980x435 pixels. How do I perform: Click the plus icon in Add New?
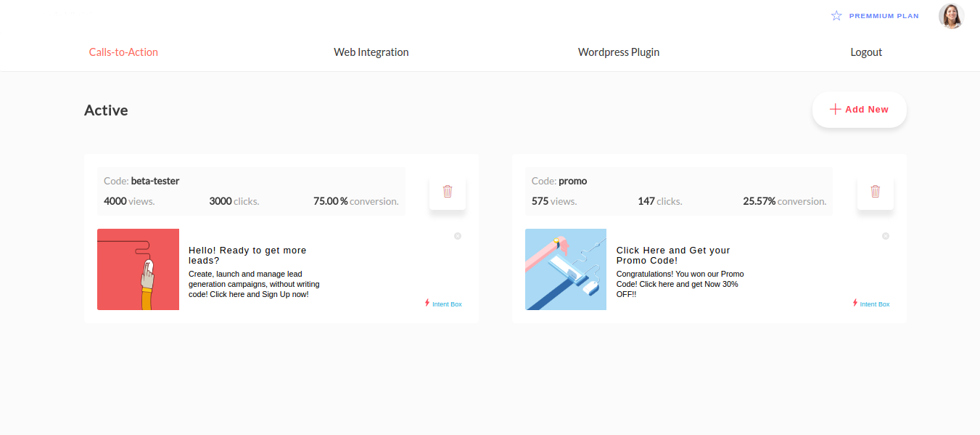tap(835, 110)
